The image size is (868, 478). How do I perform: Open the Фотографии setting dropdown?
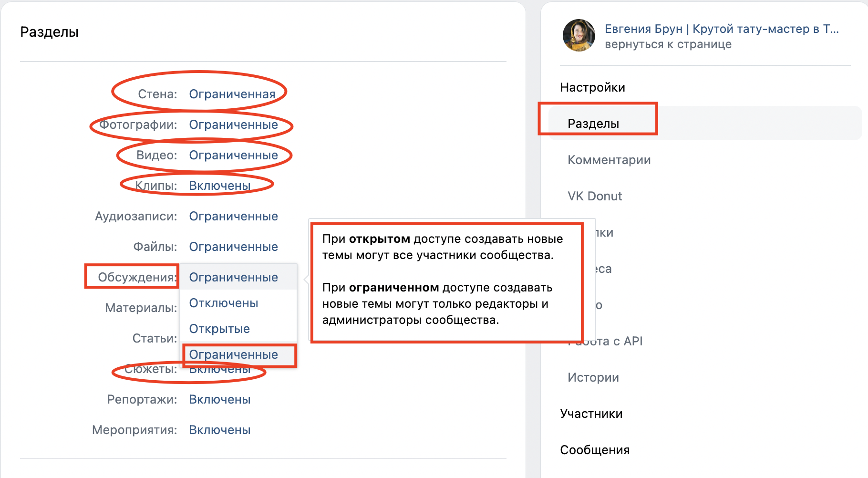(x=233, y=125)
